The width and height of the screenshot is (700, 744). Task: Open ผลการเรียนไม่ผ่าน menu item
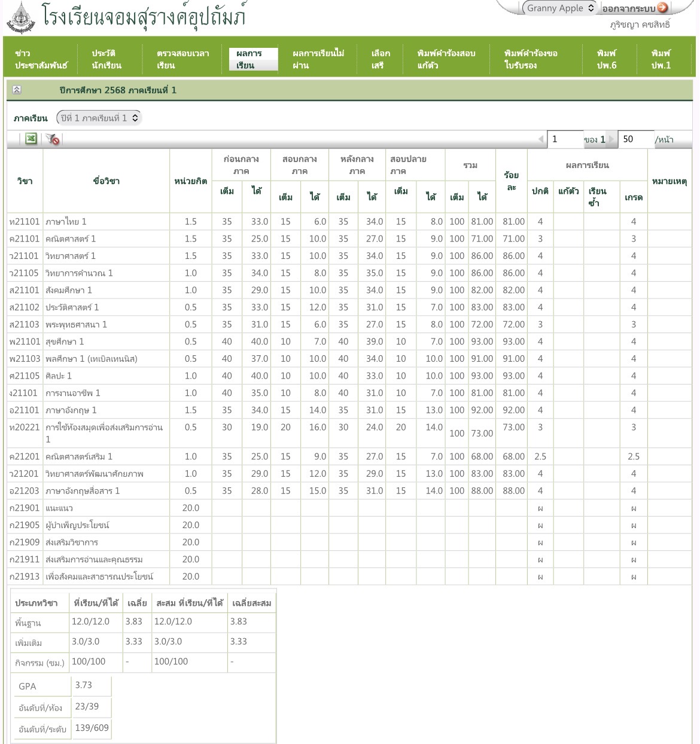318,59
